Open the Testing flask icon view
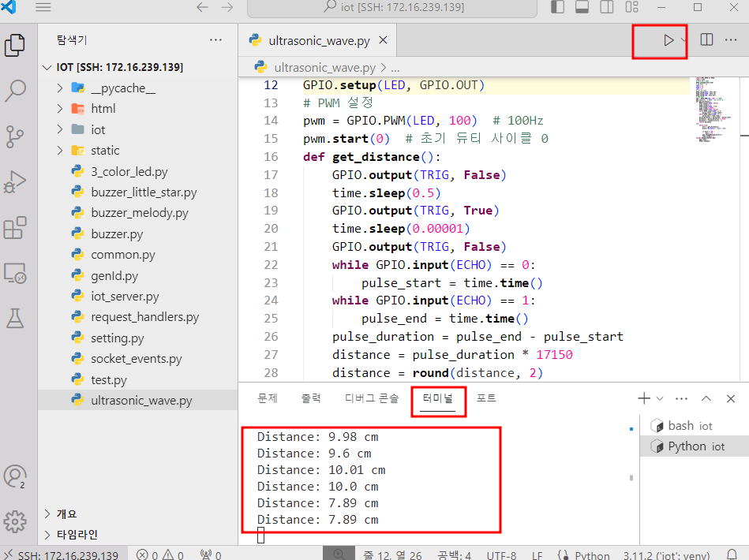 (15, 318)
